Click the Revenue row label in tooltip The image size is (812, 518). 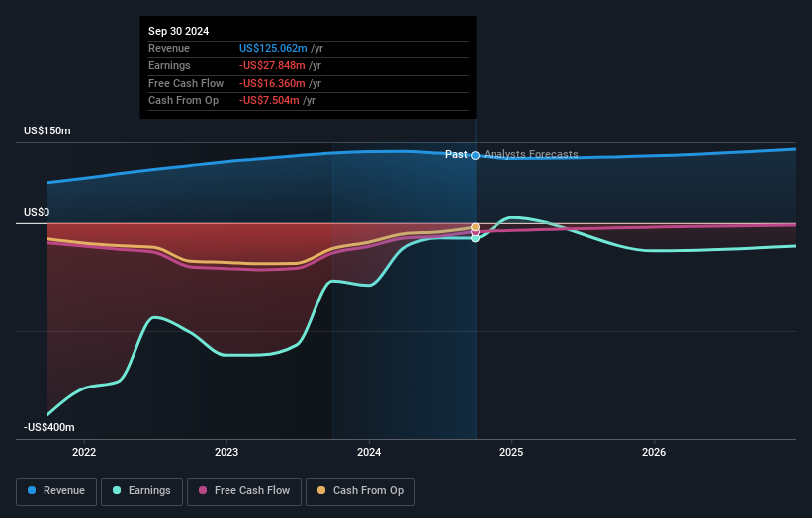click(169, 48)
